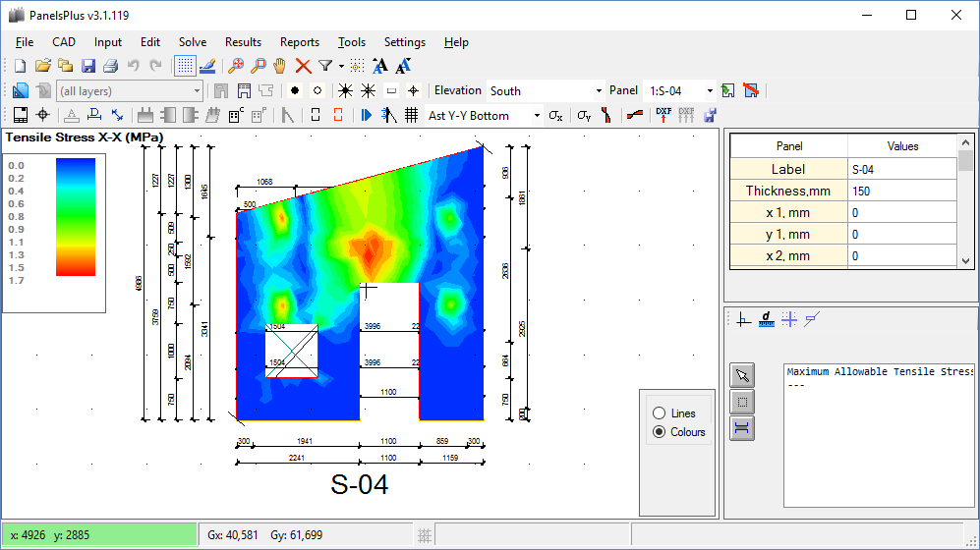Open the Elevation South dropdown
Viewport: 980px width, 550px height.
click(x=597, y=90)
